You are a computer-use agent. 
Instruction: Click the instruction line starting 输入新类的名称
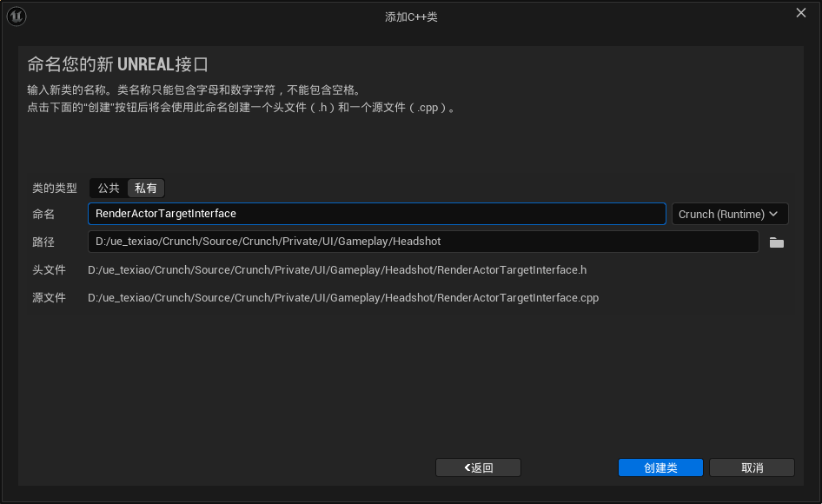[x=195, y=90]
